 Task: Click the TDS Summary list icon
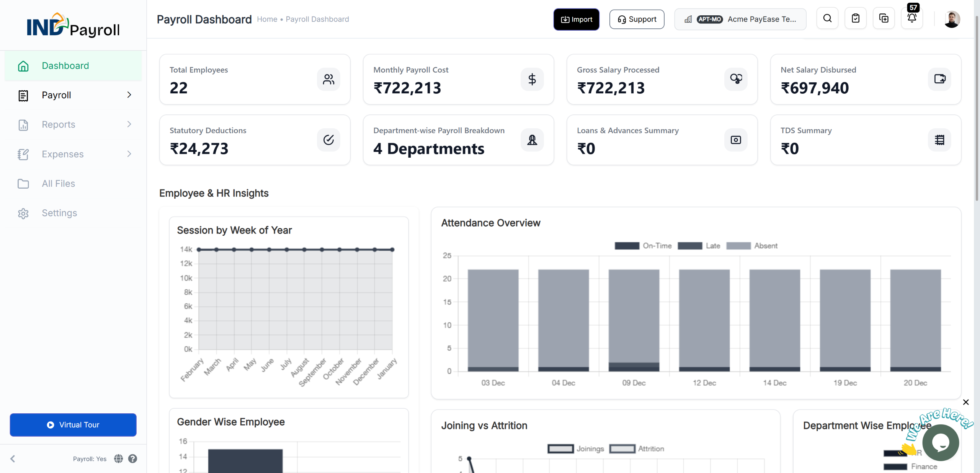[x=939, y=140]
